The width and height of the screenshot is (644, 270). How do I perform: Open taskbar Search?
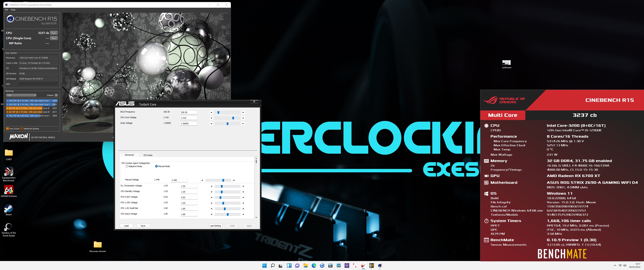pyautogui.click(x=273, y=265)
